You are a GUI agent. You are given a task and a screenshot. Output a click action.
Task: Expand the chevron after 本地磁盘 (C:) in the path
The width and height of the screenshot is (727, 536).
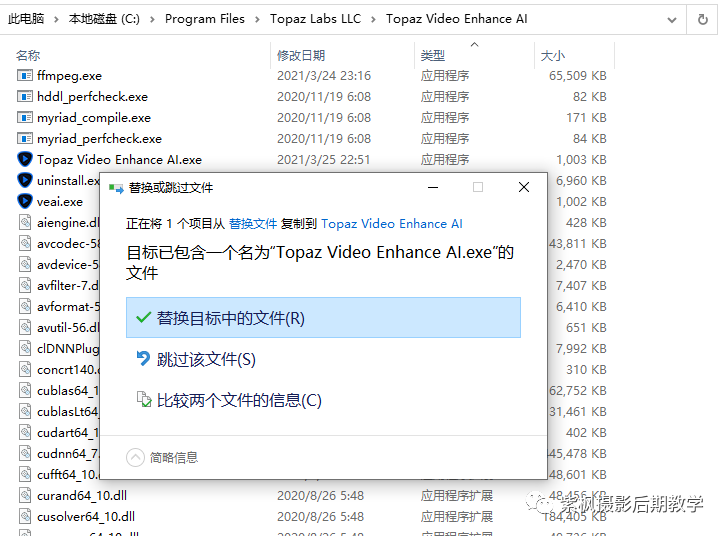[x=152, y=19]
